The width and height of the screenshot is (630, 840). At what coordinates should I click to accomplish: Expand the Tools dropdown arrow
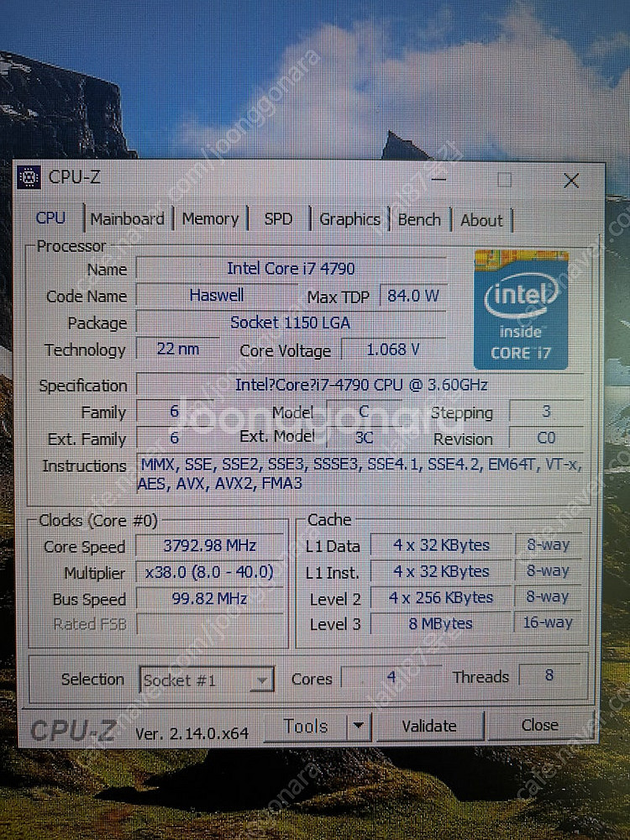tap(359, 727)
